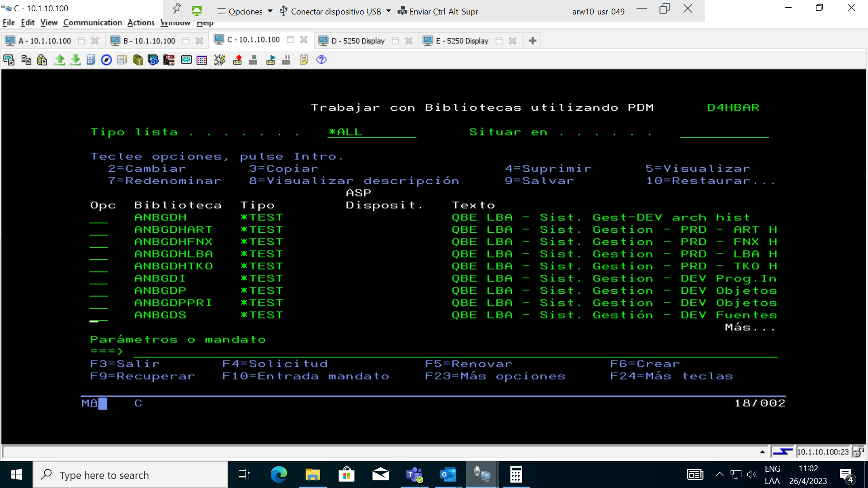Click the green upload (send file) arrow icon

coord(59,60)
